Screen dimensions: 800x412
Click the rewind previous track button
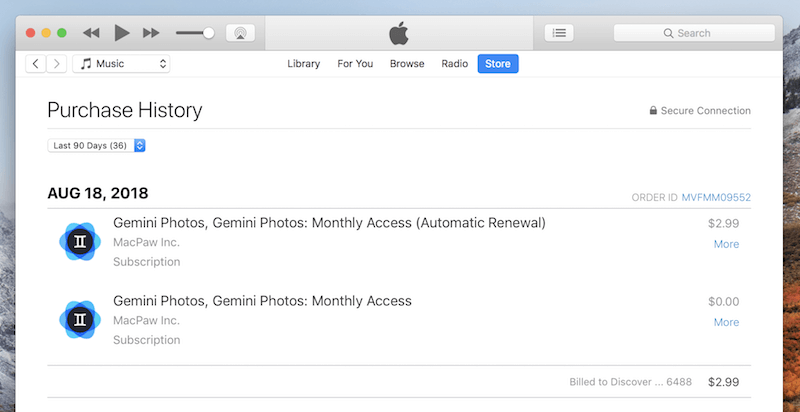(91, 33)
